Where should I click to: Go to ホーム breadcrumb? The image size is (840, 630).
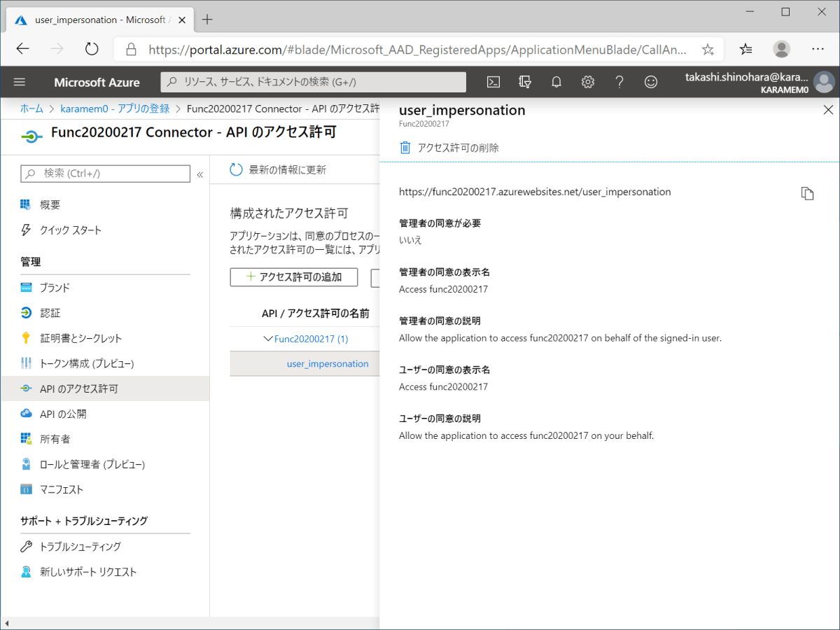[31, 108]
